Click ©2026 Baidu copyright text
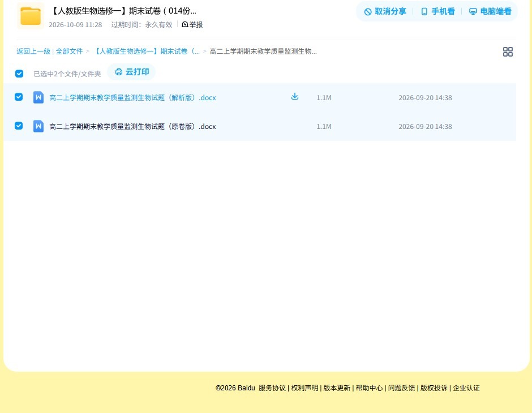 235,388
